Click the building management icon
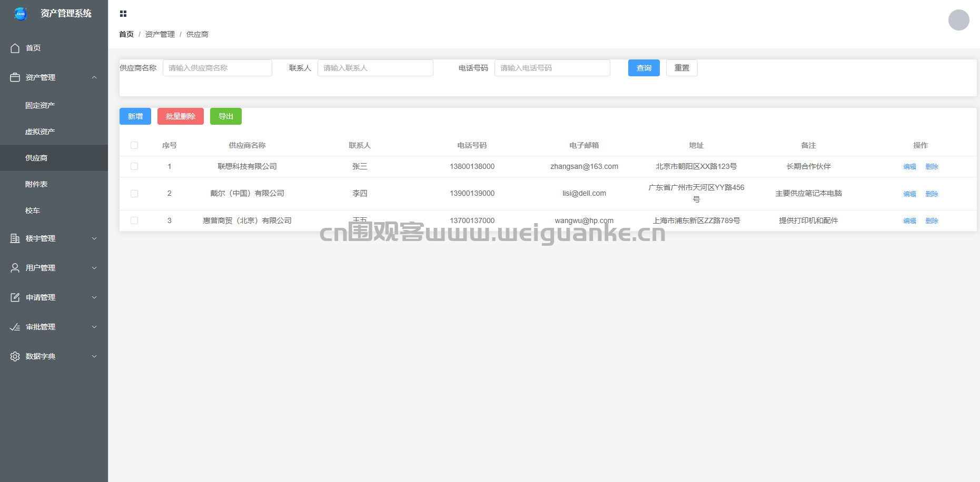980x482 pixels. coord(15,238)
